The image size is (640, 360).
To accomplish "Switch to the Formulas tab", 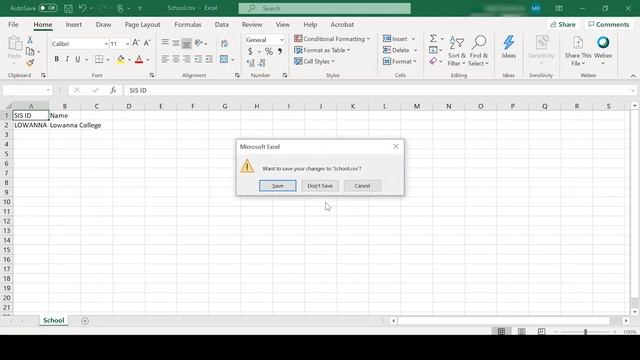I will [188, 24].
